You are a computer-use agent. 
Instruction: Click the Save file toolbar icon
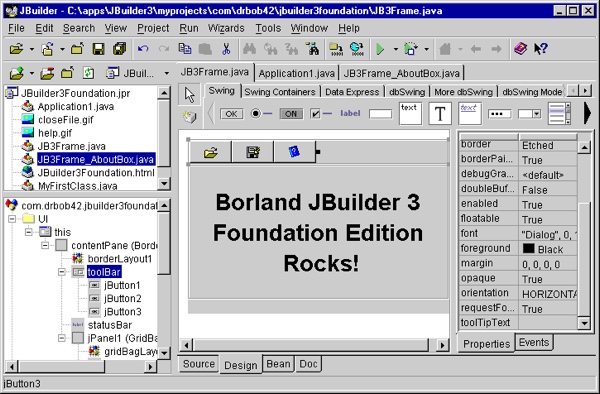[98, 49]
